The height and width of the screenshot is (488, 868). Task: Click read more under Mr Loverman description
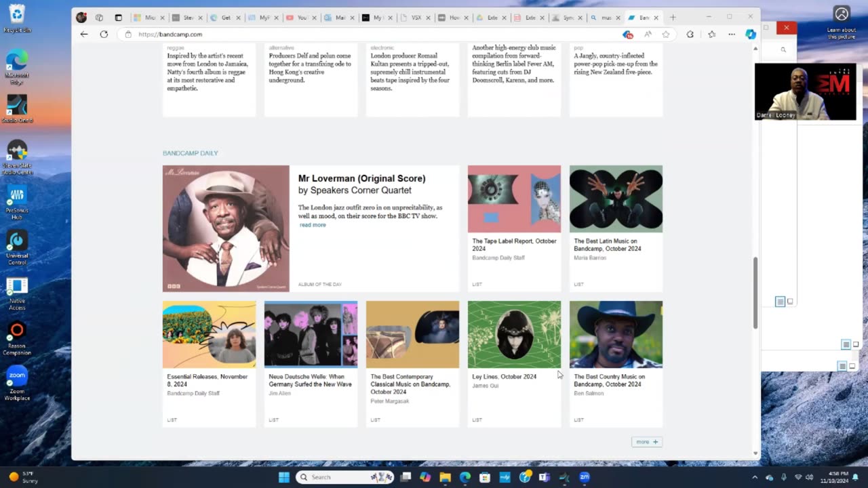[313, 225]
